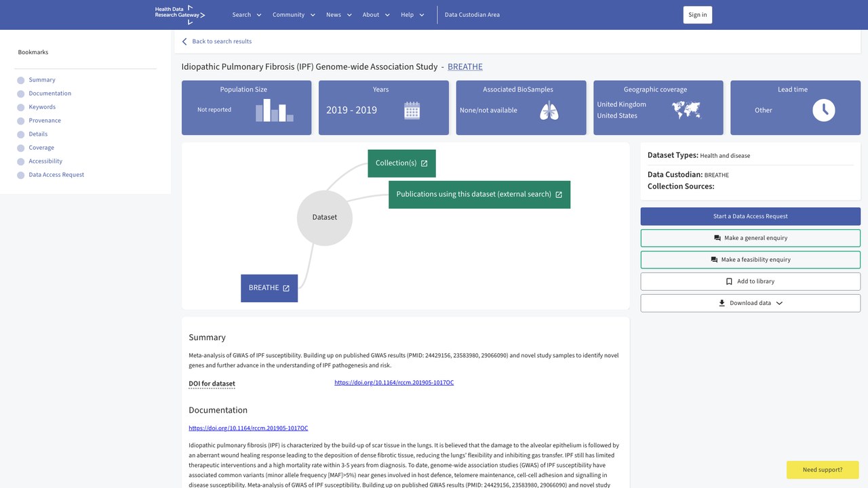This screenshot has width=868, height=488.
Task: Open the Health Data Research Gateway logo
Action: (180, 14)
